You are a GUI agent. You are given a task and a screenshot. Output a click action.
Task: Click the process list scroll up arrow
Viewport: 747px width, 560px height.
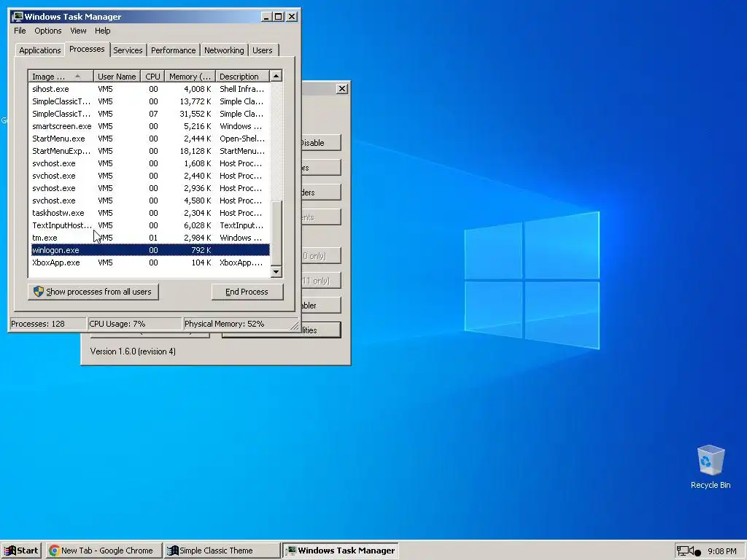[276, 76]
